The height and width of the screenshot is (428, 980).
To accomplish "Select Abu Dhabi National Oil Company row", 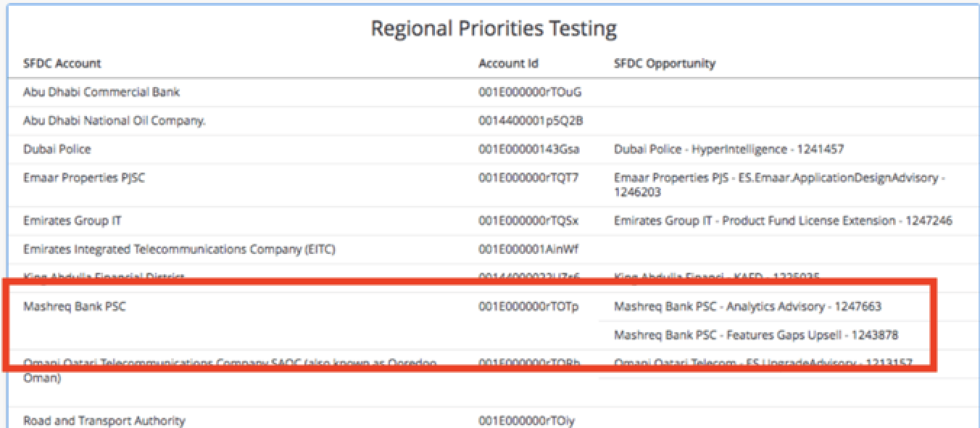I will 115,120.
